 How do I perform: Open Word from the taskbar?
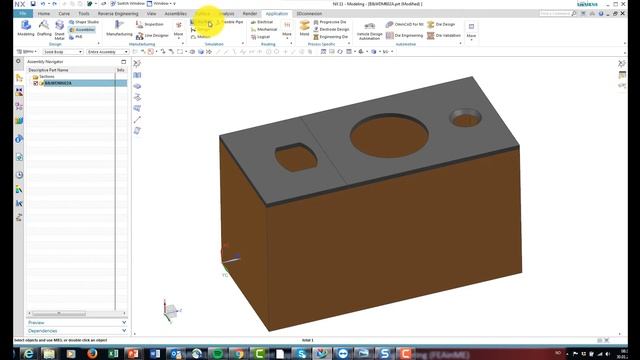155,353
